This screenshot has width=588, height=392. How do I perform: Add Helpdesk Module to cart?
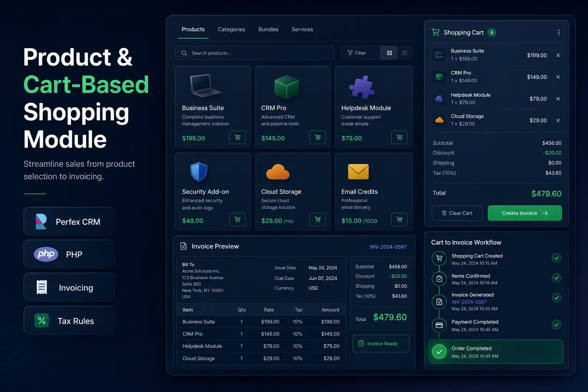[x=399, y=137]
